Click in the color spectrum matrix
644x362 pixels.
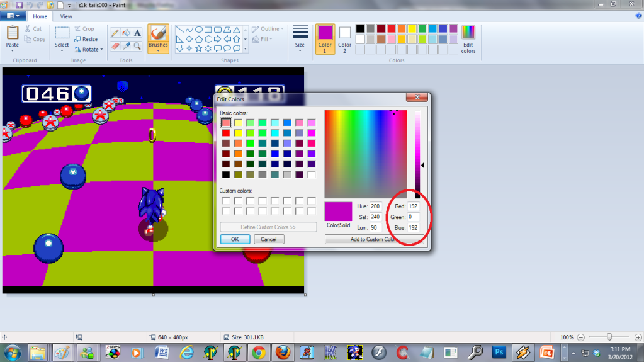[x=366, y=154]
